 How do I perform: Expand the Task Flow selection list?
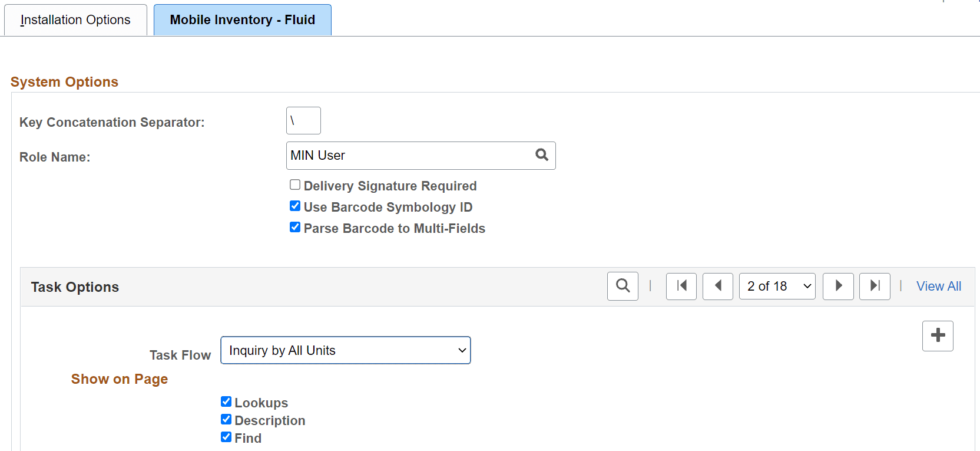(345, 350)
